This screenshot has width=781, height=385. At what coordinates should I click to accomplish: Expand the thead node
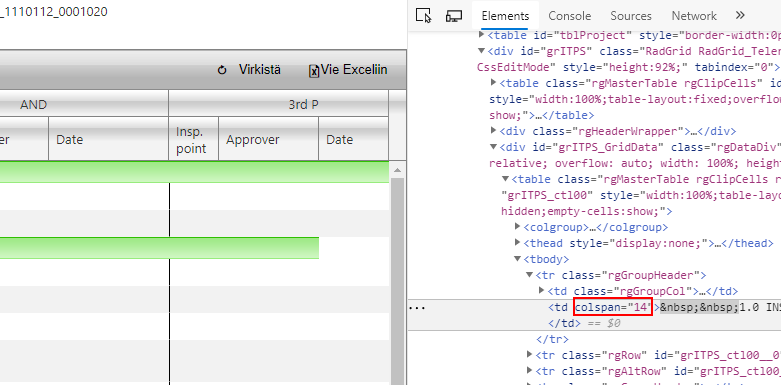point(518,243)
